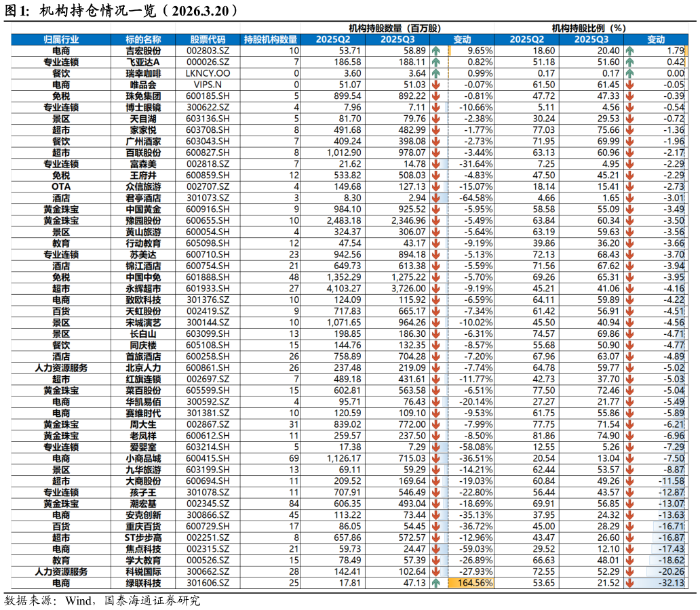Select the up arrow next to 0.82%
Screen dimensions: 700x610
(x=435, y=62)
